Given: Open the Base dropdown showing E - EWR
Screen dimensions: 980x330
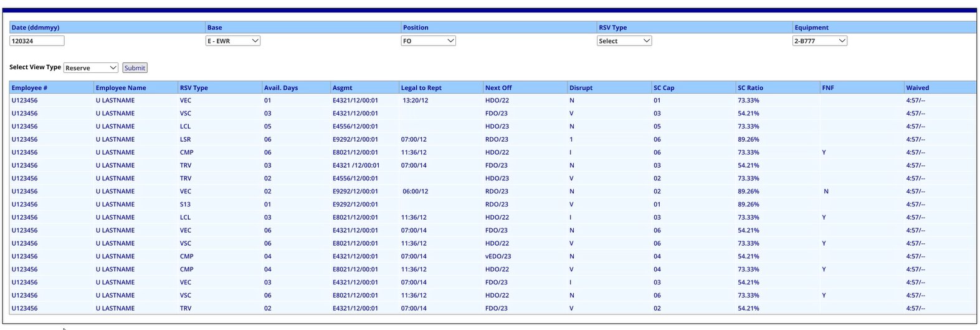Looking at the screenshot, I should pos(233,41).
